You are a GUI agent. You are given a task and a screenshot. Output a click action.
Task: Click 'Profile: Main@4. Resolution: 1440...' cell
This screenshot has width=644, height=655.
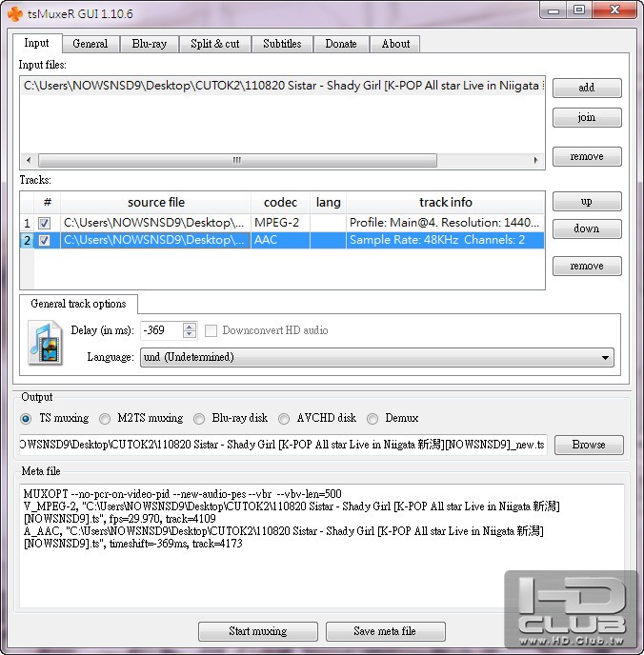[x=446, y=223]
